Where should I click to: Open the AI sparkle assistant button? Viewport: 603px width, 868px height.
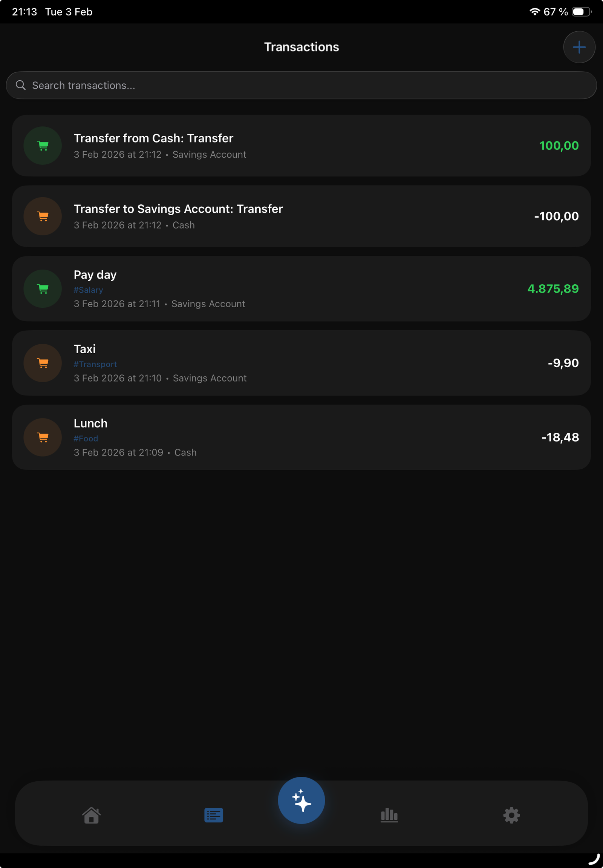[301, 800]
